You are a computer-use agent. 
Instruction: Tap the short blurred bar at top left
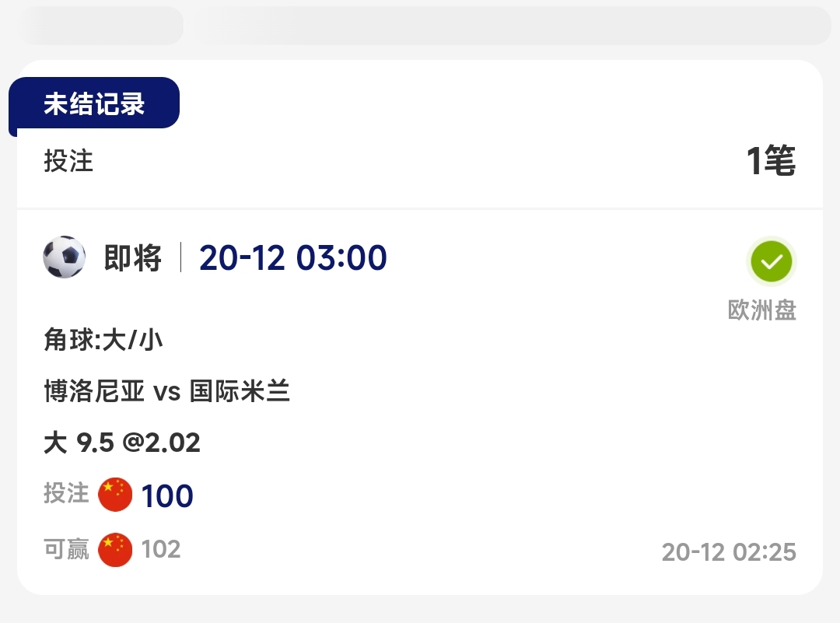[x=101, y=26]
